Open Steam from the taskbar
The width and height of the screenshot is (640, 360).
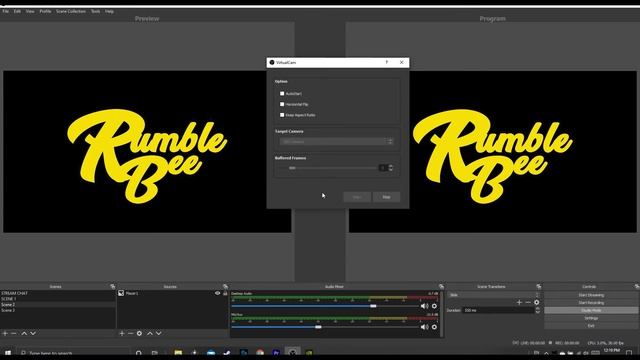(227, 353)
